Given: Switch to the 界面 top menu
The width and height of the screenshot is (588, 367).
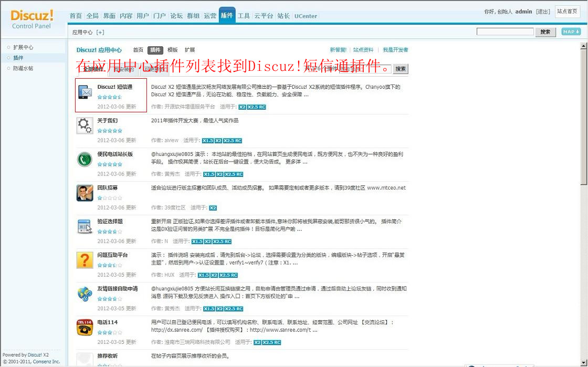Looking at the screenshot, I should coord(109,16).
